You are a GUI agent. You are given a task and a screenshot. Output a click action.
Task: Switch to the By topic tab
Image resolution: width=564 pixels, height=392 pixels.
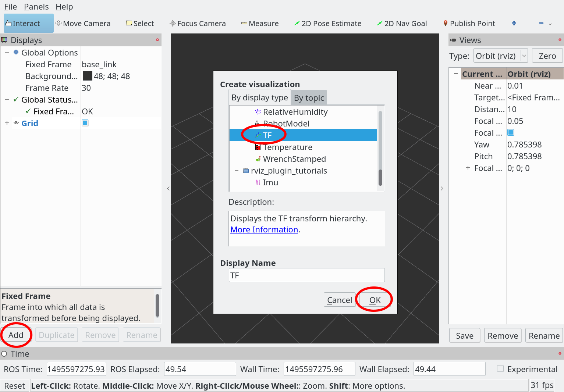309,98
